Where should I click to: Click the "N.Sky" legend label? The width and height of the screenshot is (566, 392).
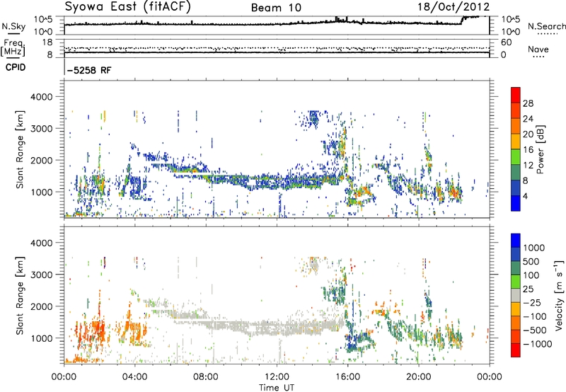pos(13,26)
